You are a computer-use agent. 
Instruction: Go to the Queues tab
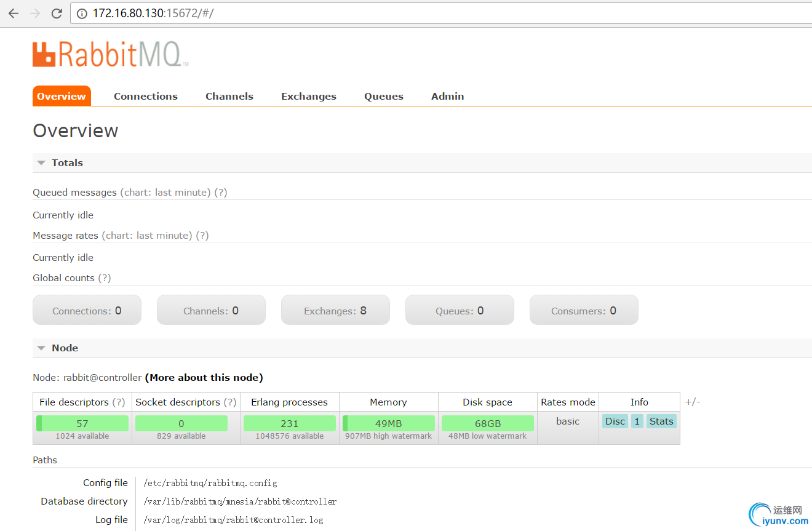click(x=384, y=96)
